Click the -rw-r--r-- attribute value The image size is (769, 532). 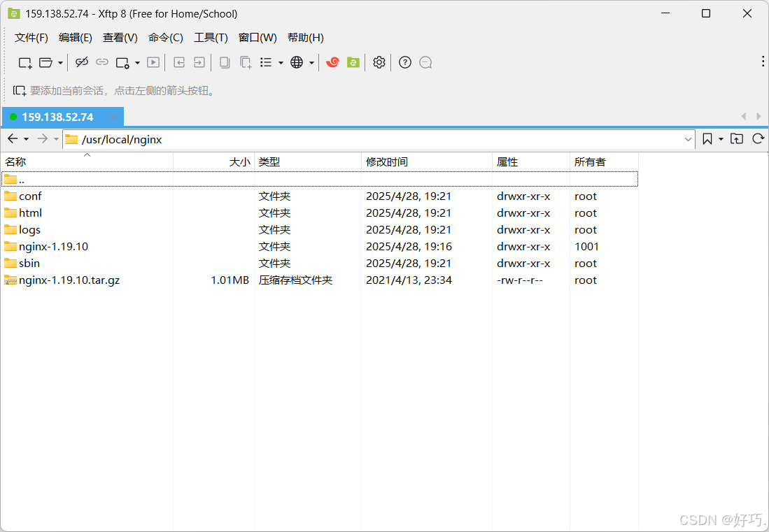(x=520, y=280)
